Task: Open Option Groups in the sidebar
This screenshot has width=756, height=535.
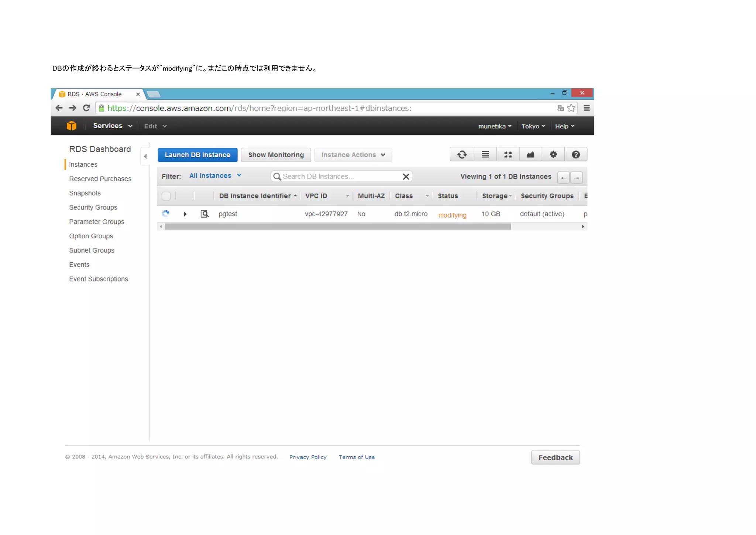Action: coord(91,236)
